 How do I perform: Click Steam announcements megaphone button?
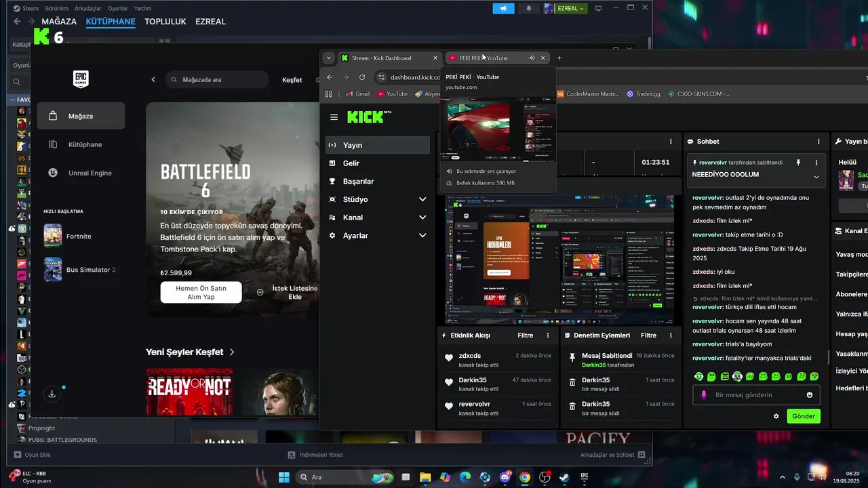click(503, 9)
